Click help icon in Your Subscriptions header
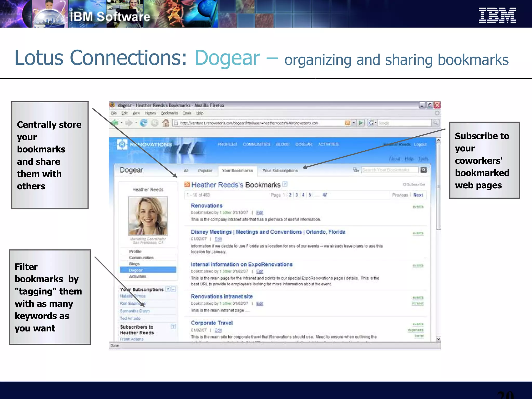Viewport: 532px width, 399px height. pyautogui.click(x=168, y=289)
